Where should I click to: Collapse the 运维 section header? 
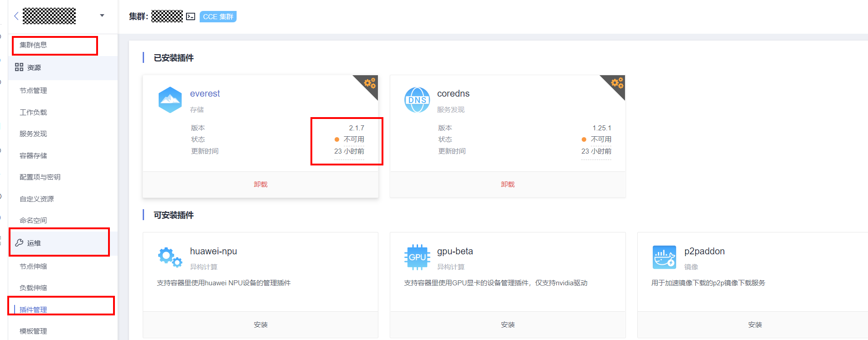click(63, 243)
